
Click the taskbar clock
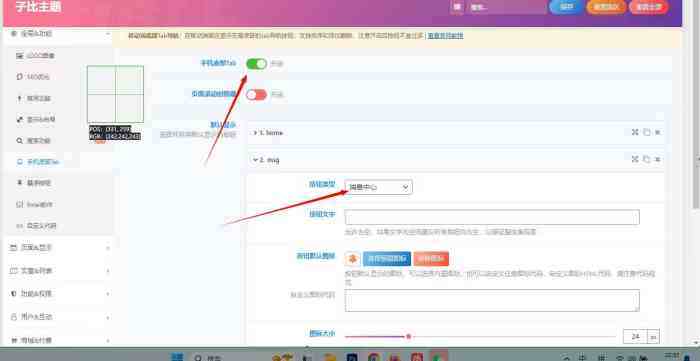[x=671, y=357]
